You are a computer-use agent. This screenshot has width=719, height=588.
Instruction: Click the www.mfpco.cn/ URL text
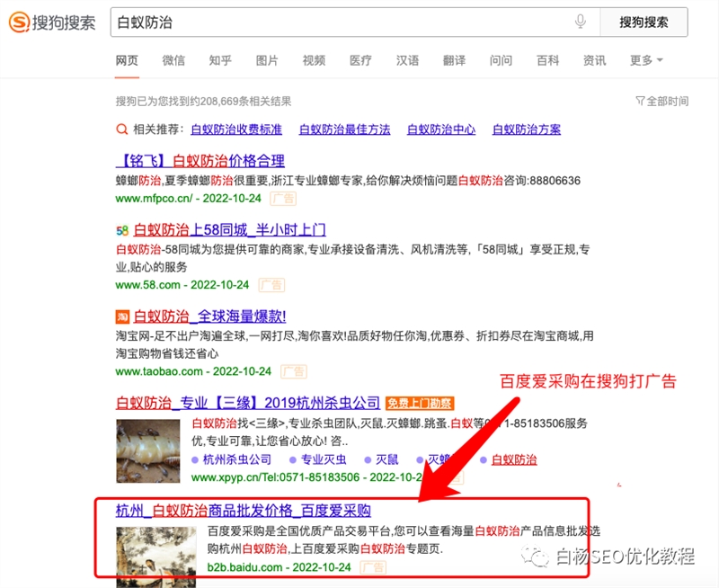pyautogui.click(x=154, y=199)
